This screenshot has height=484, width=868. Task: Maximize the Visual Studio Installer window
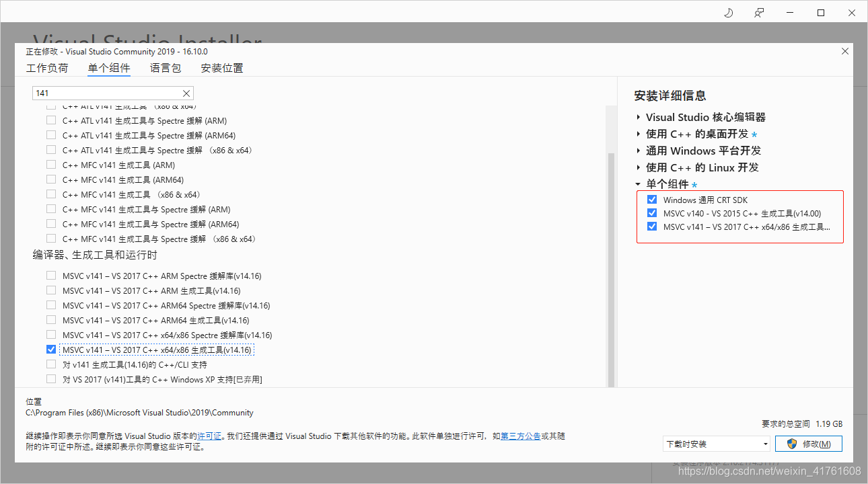[x=821, y=13]
